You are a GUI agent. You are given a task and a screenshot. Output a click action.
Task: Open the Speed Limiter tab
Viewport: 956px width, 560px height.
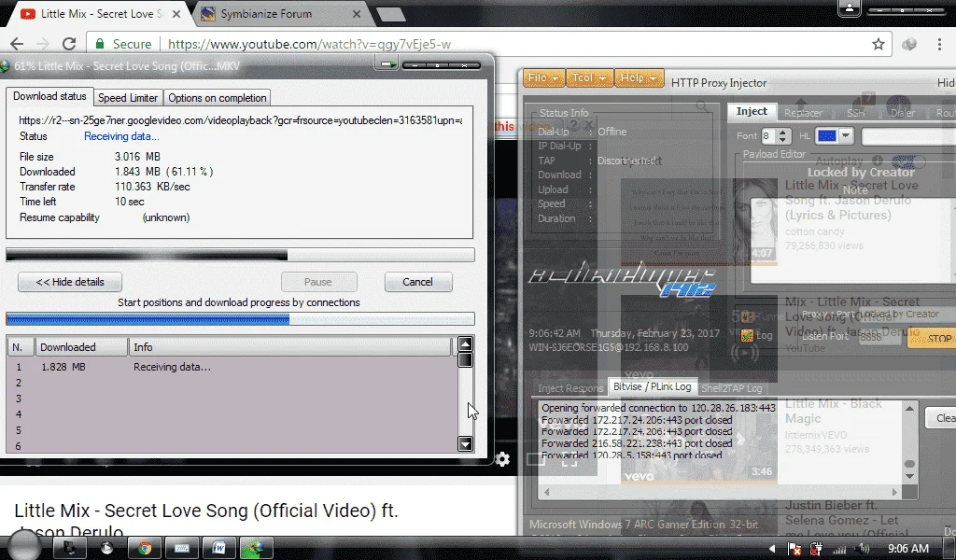pyautogui.click(x=128, y=97)
